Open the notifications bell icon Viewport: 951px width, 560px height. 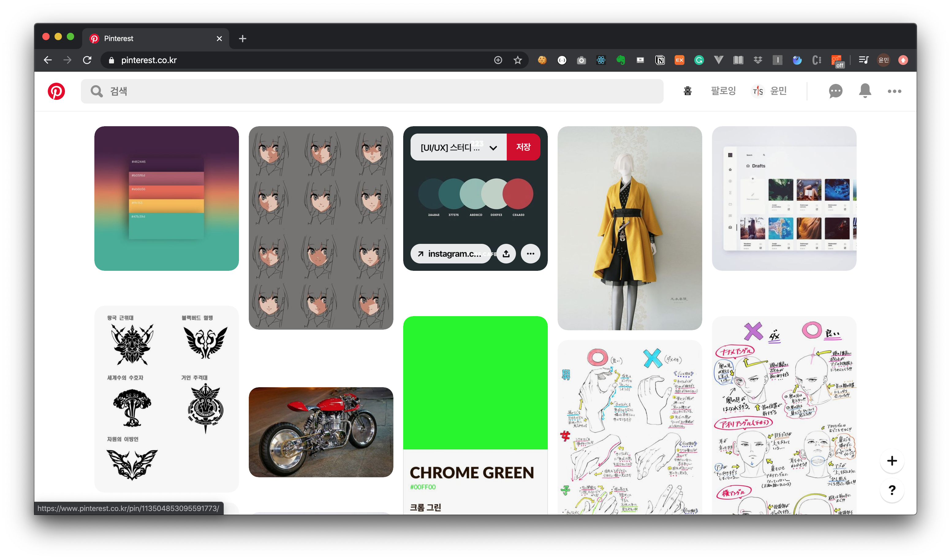tap(865, 91)
